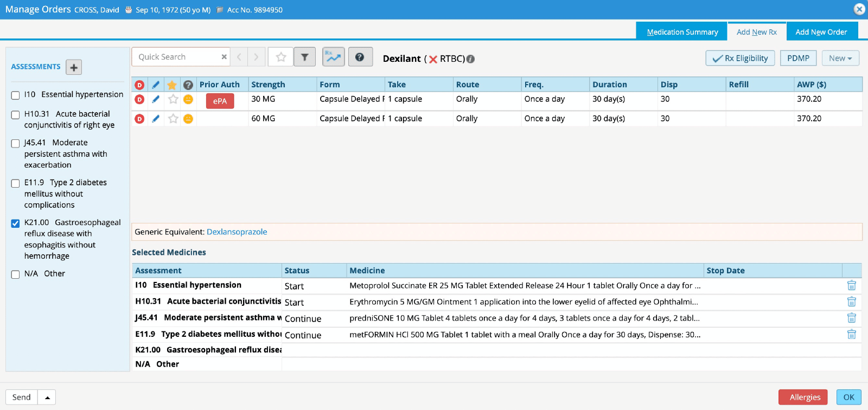Viewport: 868px width, 410px height.
Task: Uncheck K21.00 Gastroesophageal reflux assessment
Action: pos(16,223)
